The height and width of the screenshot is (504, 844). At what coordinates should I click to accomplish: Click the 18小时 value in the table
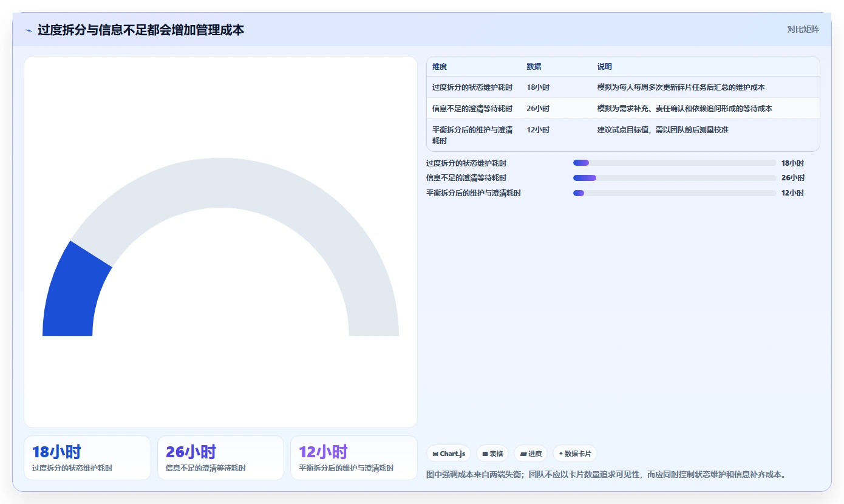(x=538, y=87)
